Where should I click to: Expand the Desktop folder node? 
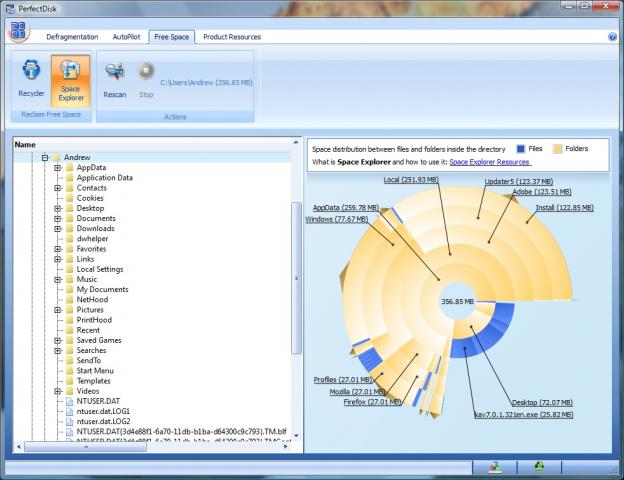click(58, 208)
